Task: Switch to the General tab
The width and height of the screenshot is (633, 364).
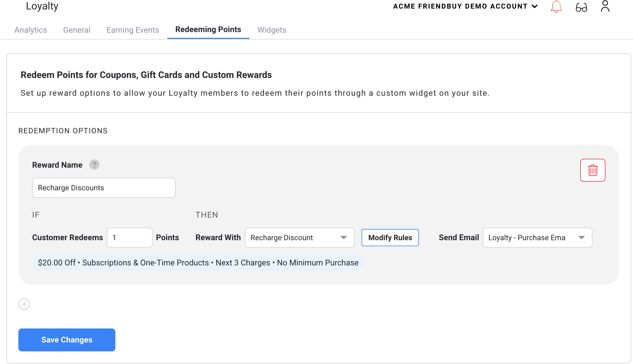Action: (77, 30)
